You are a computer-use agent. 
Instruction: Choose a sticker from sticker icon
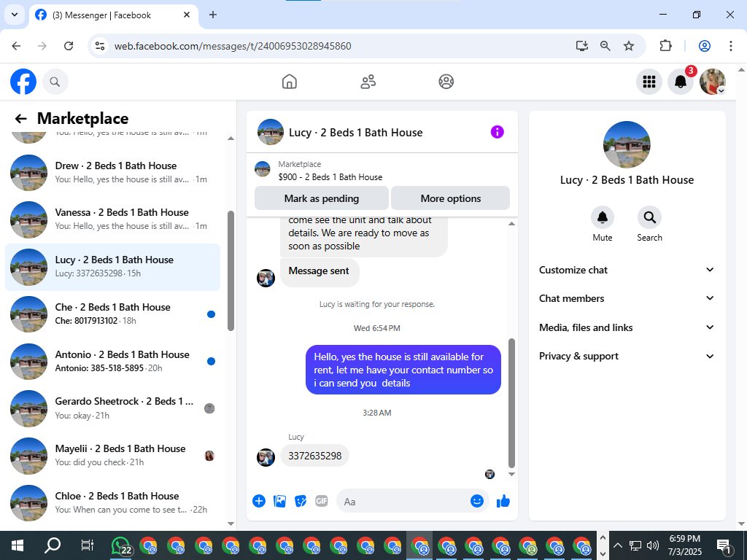click(301, 501)
